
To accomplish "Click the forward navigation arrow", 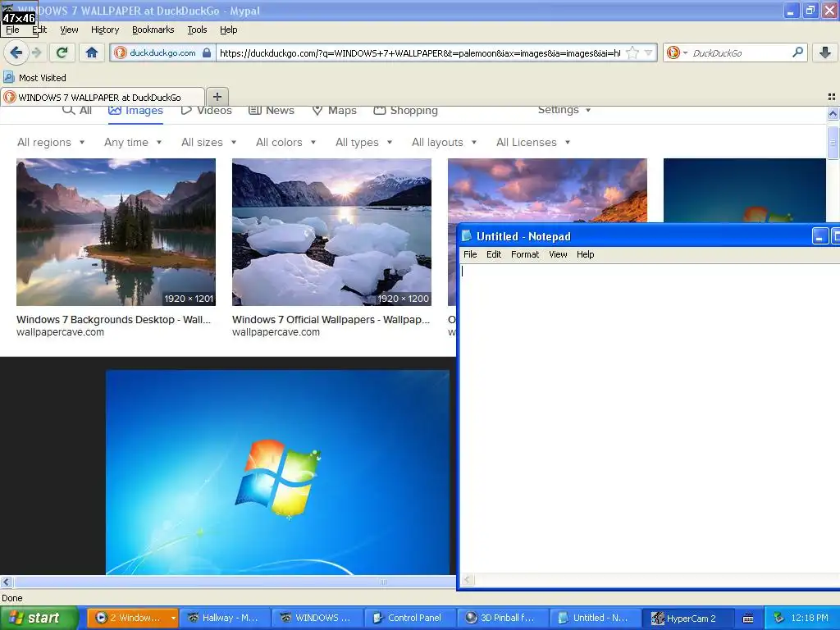I will (x=37, y=52).
